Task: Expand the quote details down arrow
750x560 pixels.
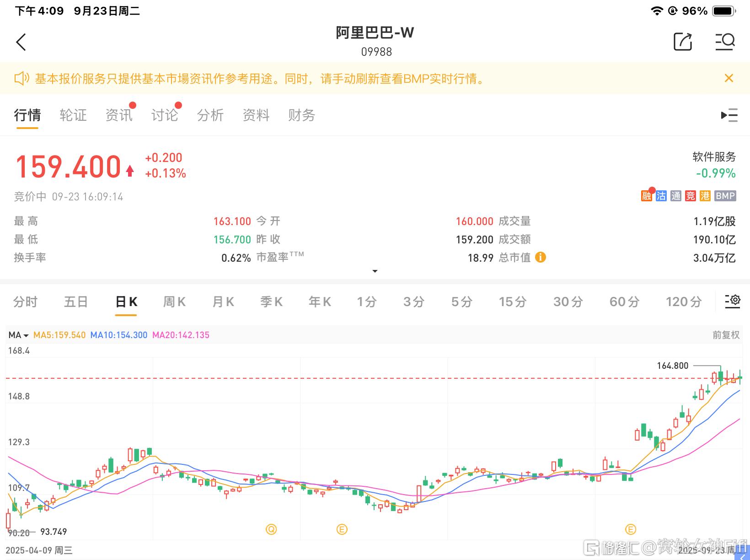Action: [375, 271]
